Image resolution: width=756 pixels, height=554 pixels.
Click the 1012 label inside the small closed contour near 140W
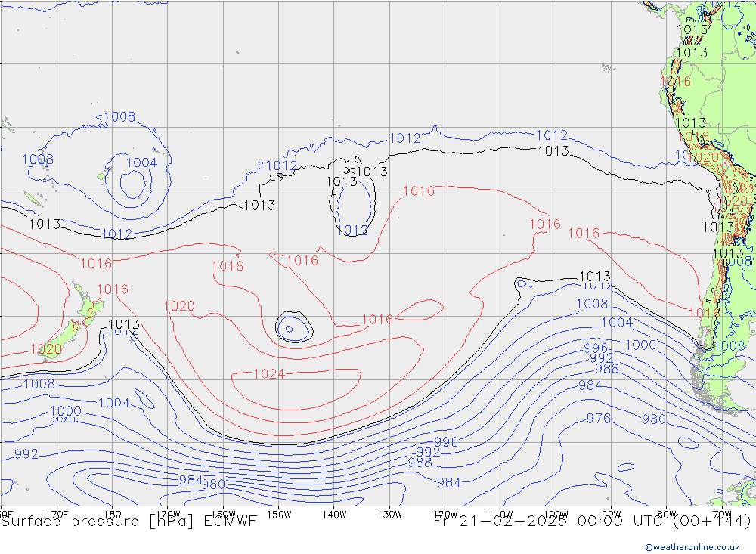tap(353, 231)
